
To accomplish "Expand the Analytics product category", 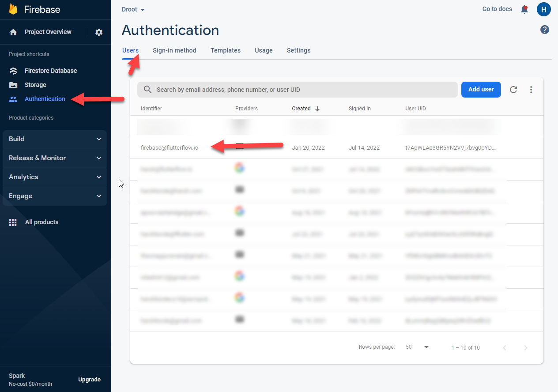I will coord(55,177).
